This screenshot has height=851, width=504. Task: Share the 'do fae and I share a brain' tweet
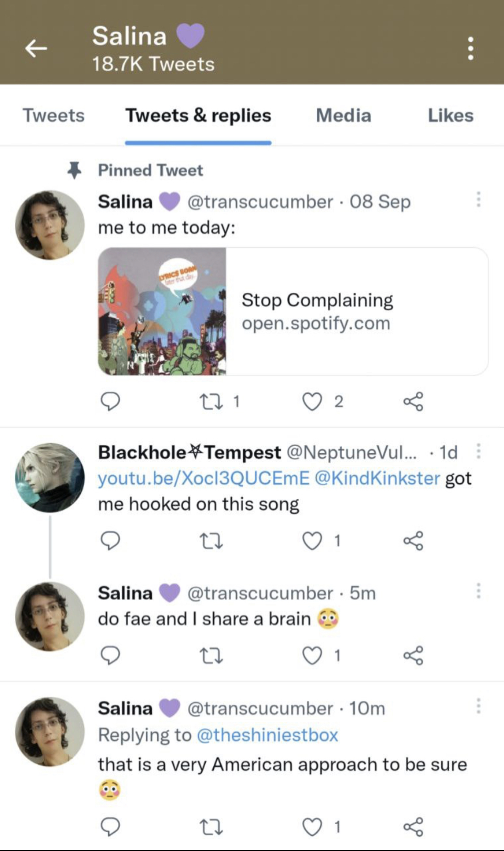point(413,656)
